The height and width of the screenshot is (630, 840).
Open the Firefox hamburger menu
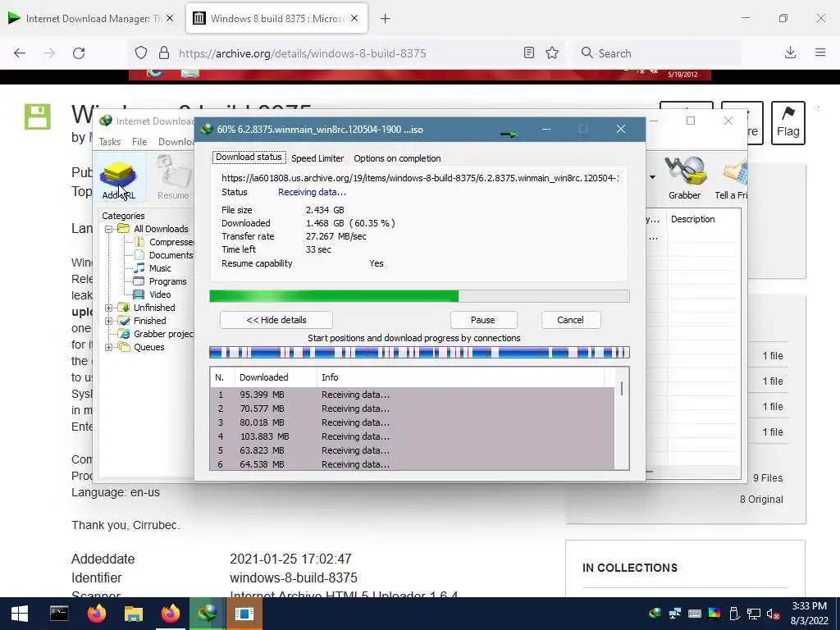click(x=820, y=52)
